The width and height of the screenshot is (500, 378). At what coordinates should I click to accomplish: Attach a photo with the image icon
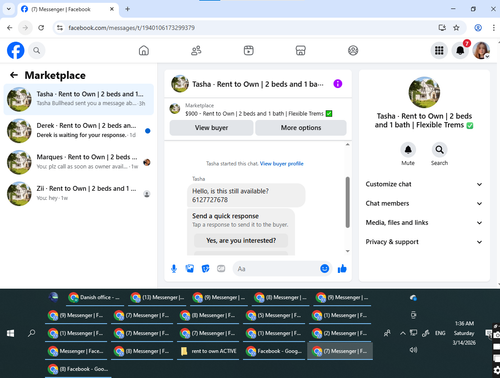tap(190, 269)
